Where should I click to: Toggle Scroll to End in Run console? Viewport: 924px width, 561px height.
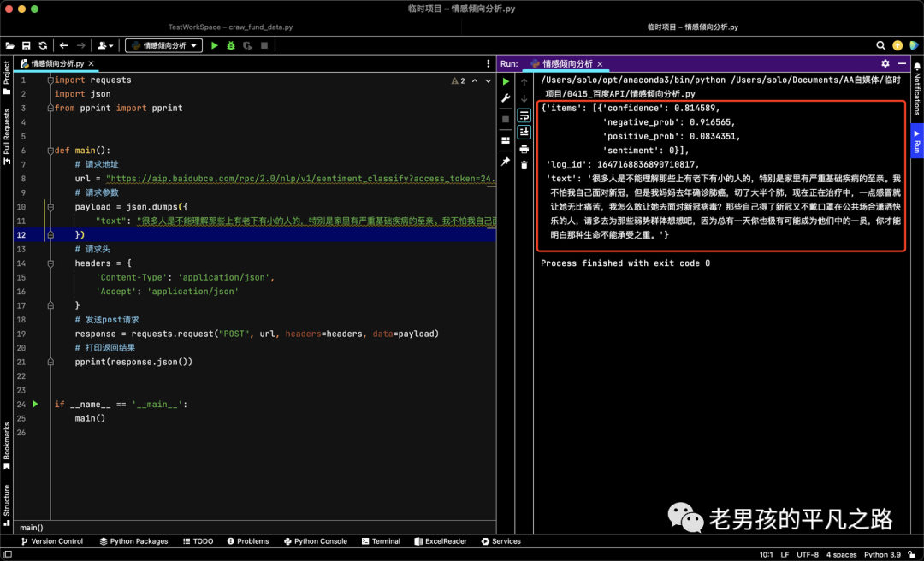(524, 132)
